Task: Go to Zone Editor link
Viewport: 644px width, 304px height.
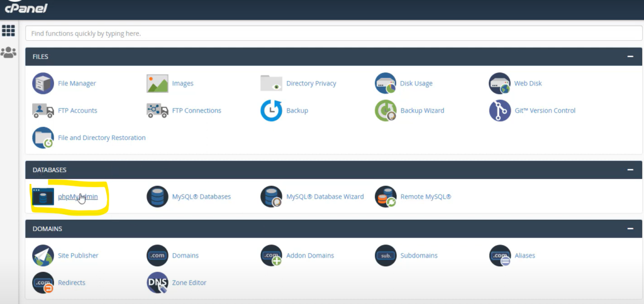Action: (x=189, y=283)
